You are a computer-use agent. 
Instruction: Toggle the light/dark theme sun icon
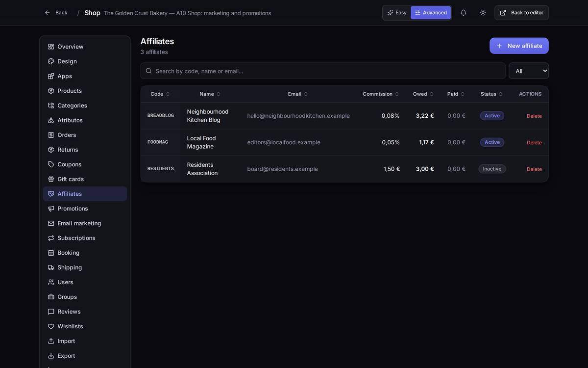coord(483,13)
